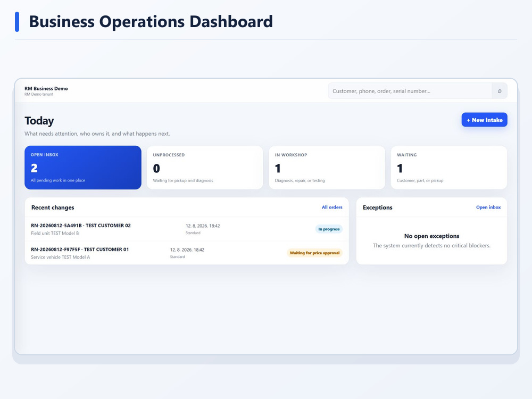The height and width of the screenshot is (399, 532).
Task: Click the Recent changes heading
Action: click(x=53, y=207)
